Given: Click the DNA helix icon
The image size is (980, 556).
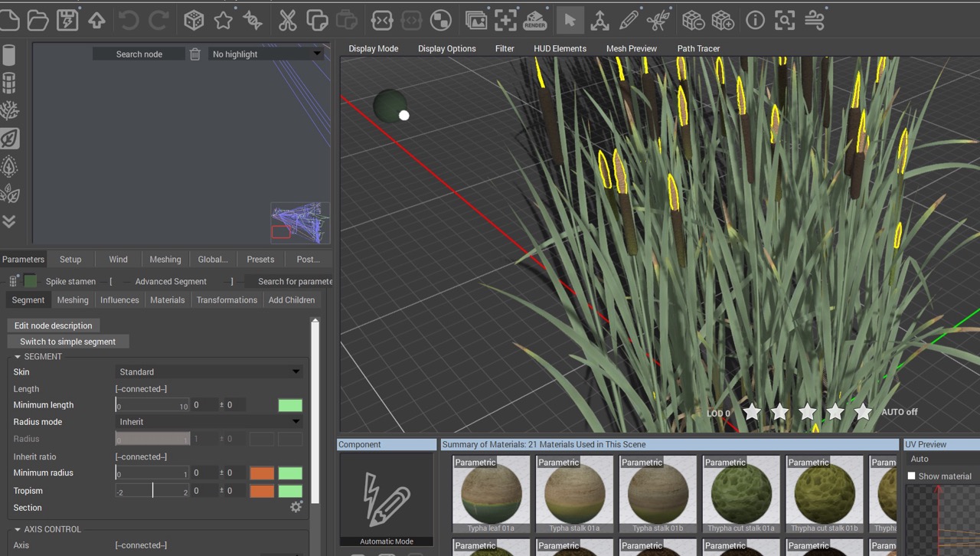Looking at the screenshot, I should (x=253, y=21).
